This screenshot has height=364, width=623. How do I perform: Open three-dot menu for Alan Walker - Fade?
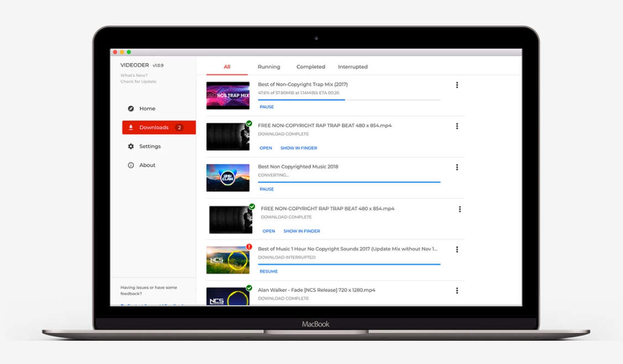tap(457, 290)
